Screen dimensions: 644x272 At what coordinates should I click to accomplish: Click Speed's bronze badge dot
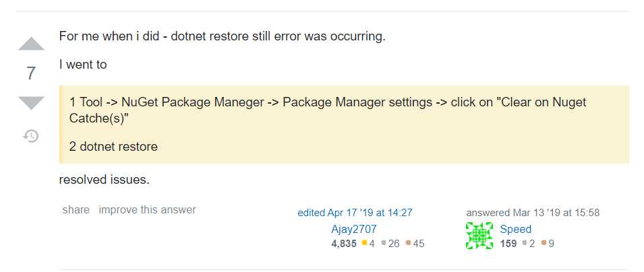pyautogui.click(x=543, y=244)
